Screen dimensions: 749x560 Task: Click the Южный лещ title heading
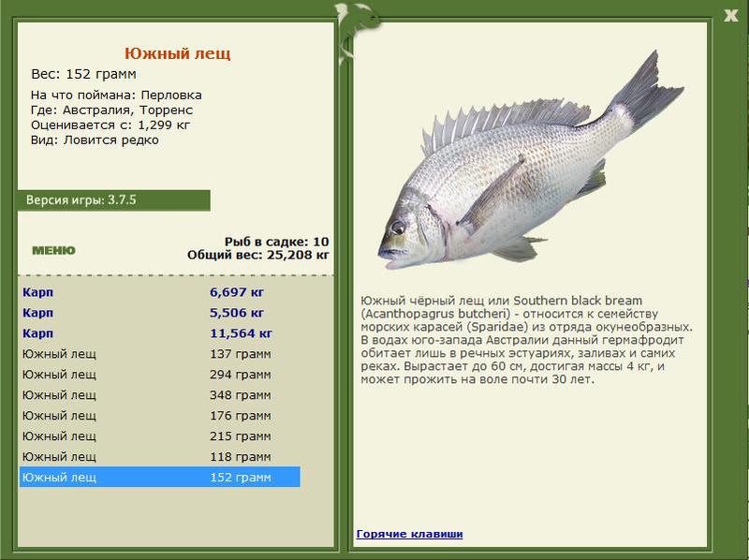click(177, 53)
